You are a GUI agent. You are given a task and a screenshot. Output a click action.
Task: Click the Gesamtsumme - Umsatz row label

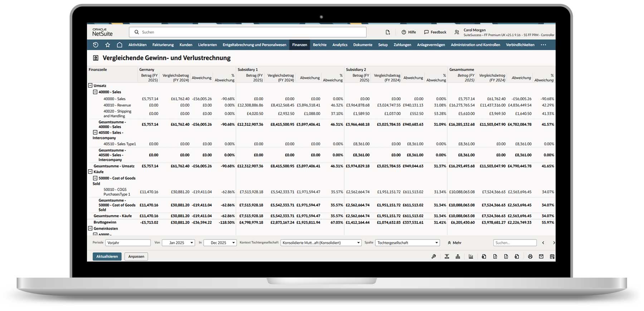click(114, 166)
